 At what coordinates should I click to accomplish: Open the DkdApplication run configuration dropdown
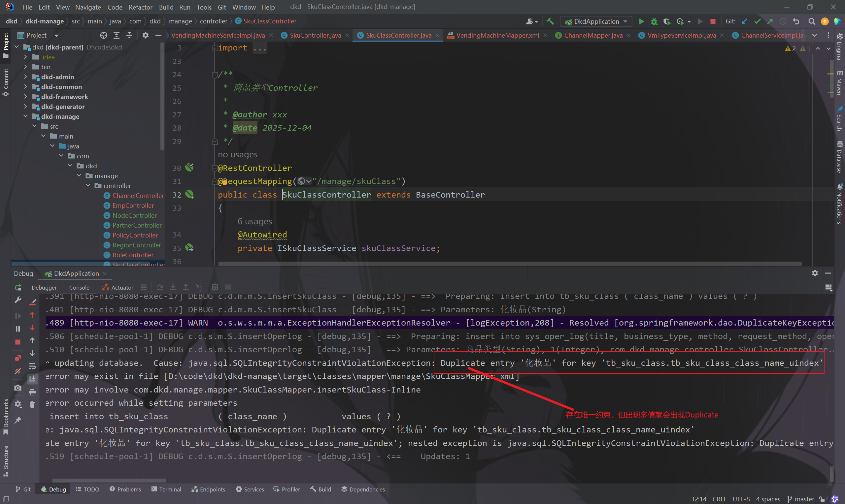click(x=596, y=21)
